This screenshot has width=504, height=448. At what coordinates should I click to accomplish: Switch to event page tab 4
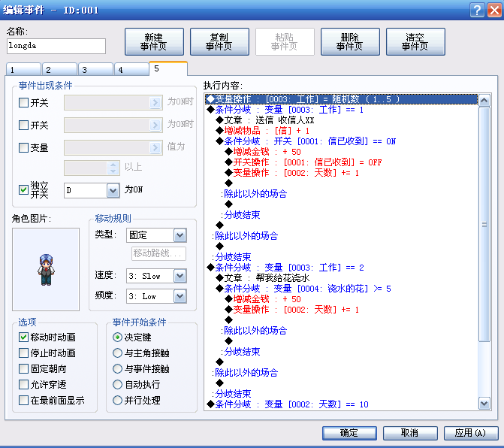click(x=131, y=69)
